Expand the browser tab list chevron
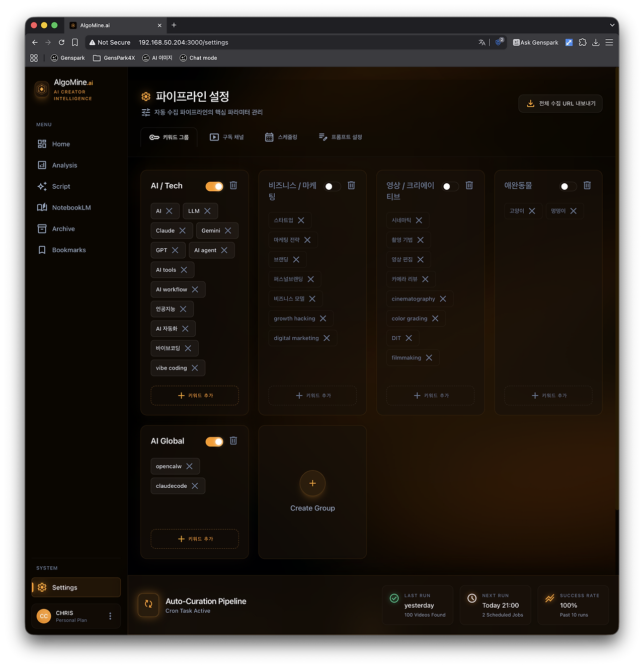Image resolution: width=644 pixels, height=668 pixels. [612, 25]
